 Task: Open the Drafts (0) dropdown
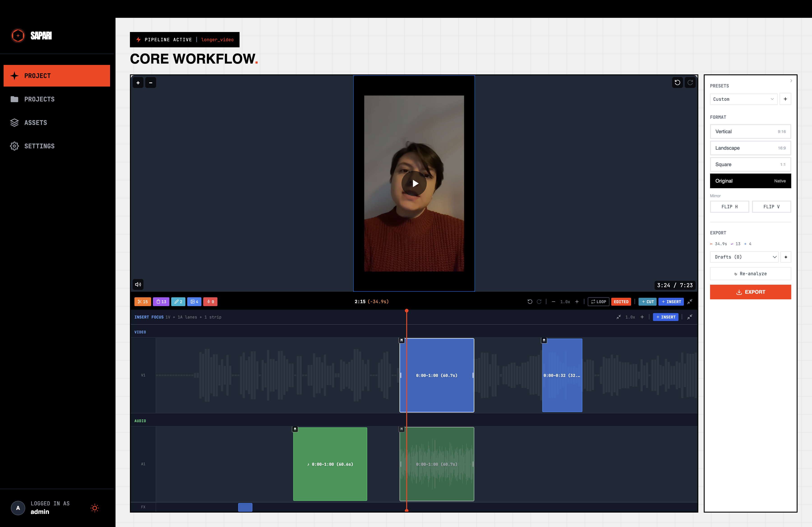(x=744, y=257)
